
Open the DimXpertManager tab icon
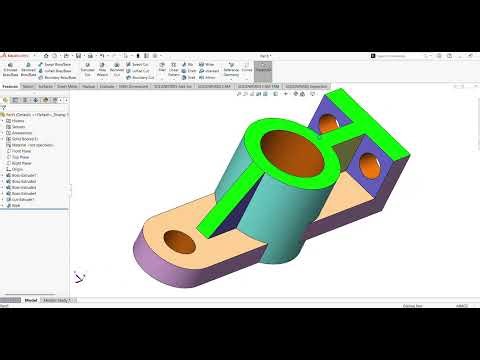35,100
